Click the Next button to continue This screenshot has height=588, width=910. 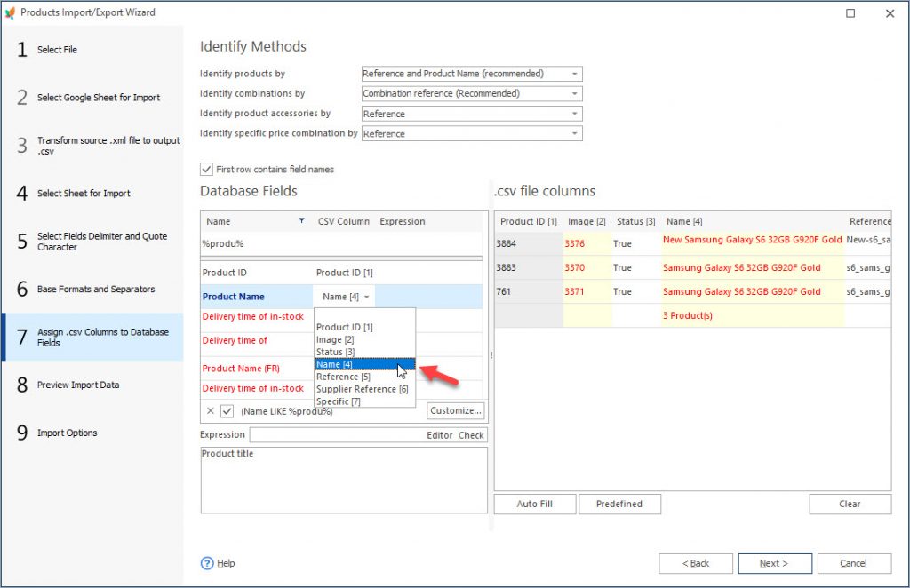click(x=774, y=563)
